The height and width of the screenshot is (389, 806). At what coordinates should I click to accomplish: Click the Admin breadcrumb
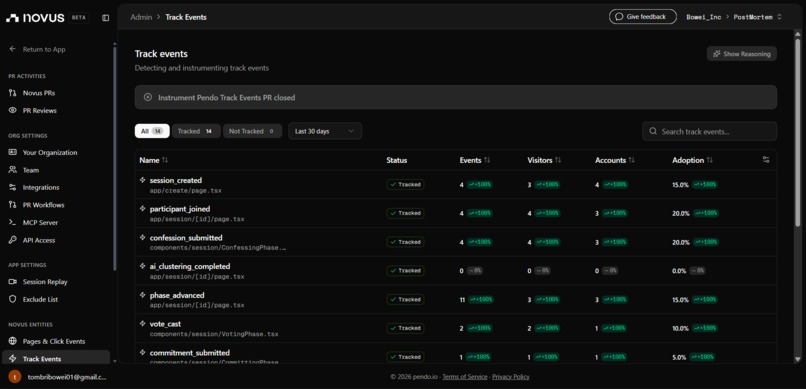(x=141, y=17)
